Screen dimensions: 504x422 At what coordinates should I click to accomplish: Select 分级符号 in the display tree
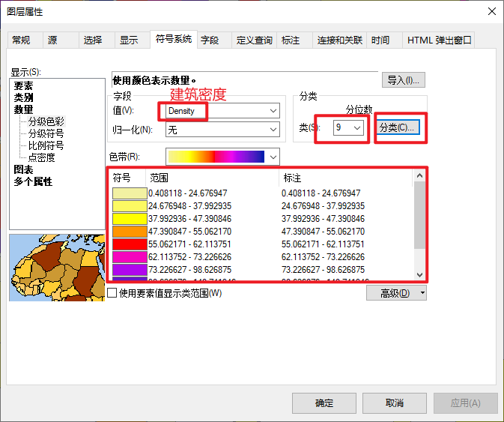[x=46, y=133]
